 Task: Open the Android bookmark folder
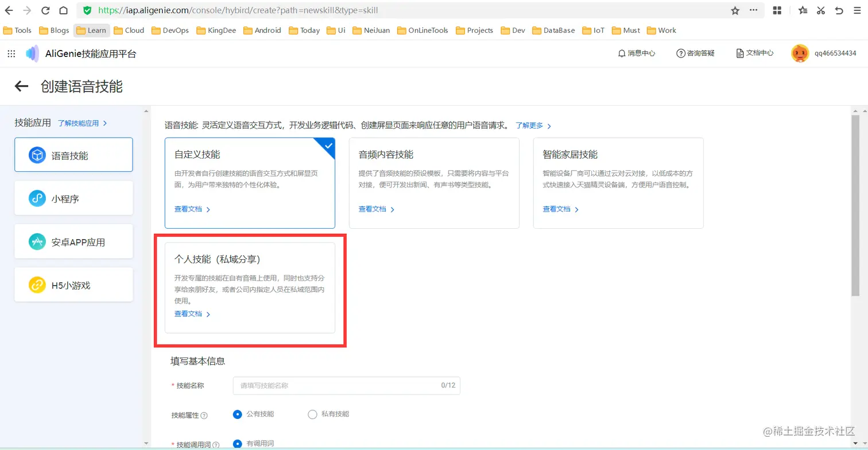pos(262,30)
